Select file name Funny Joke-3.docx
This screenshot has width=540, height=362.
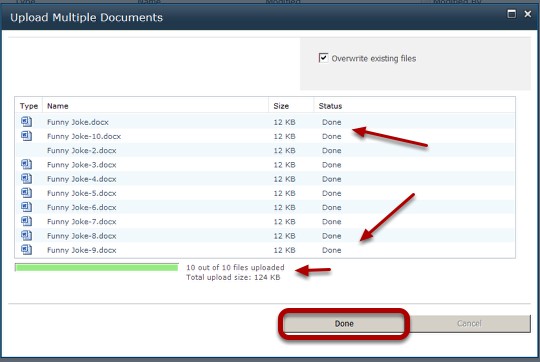82,165
